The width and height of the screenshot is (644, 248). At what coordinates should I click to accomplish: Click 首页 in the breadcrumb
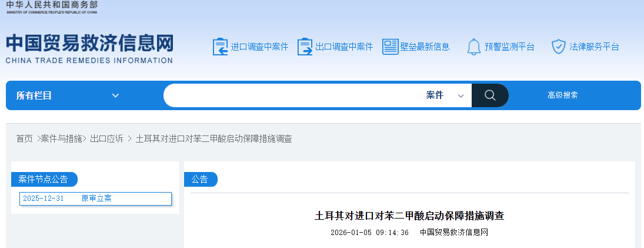click(x=25, y=138)
